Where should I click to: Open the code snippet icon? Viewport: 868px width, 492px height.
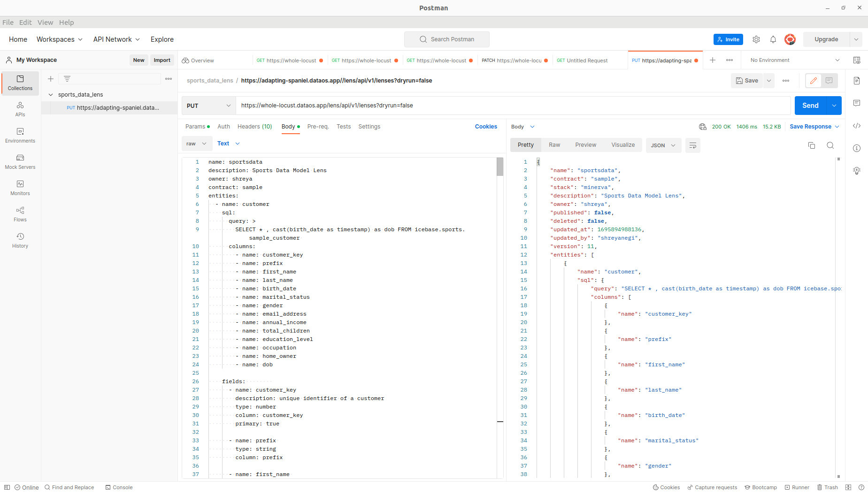coord(857,126)
